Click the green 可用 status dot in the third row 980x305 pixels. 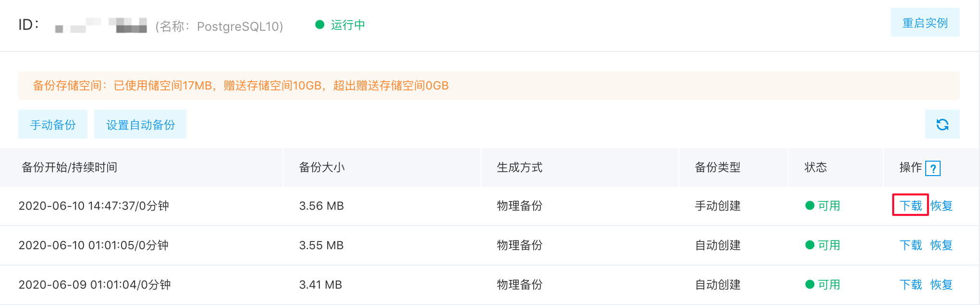tap(809, 284)
